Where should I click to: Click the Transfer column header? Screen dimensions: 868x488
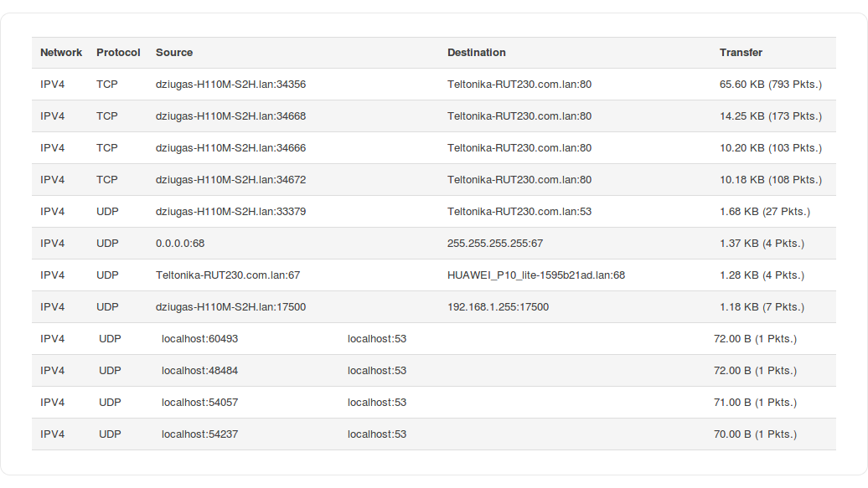click(x=741, y=53)
